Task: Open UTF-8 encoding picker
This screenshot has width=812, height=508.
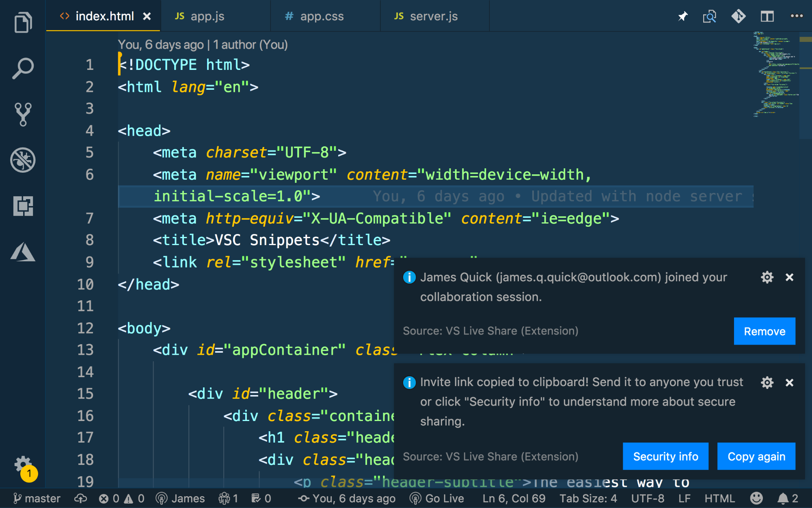Action: (648, 498)
